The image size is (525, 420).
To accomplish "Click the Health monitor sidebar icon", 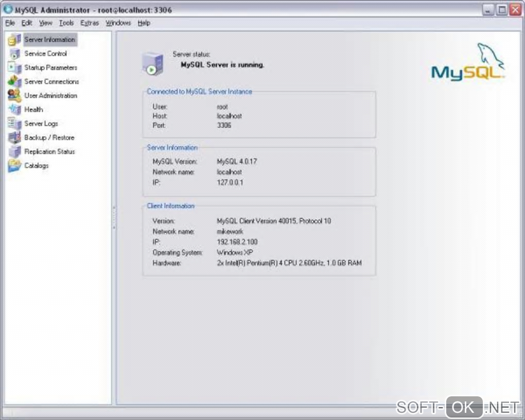I will (14, 110).
